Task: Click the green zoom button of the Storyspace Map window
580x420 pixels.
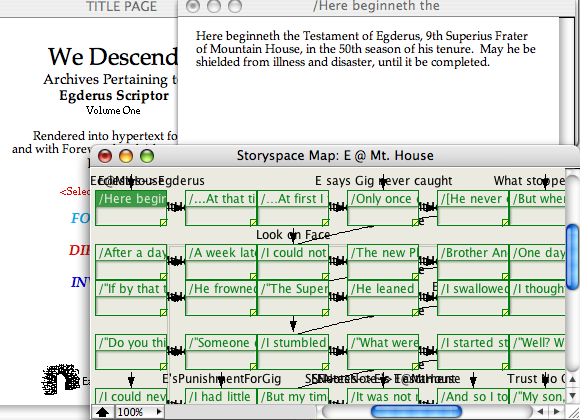Action: click(147, 156)
